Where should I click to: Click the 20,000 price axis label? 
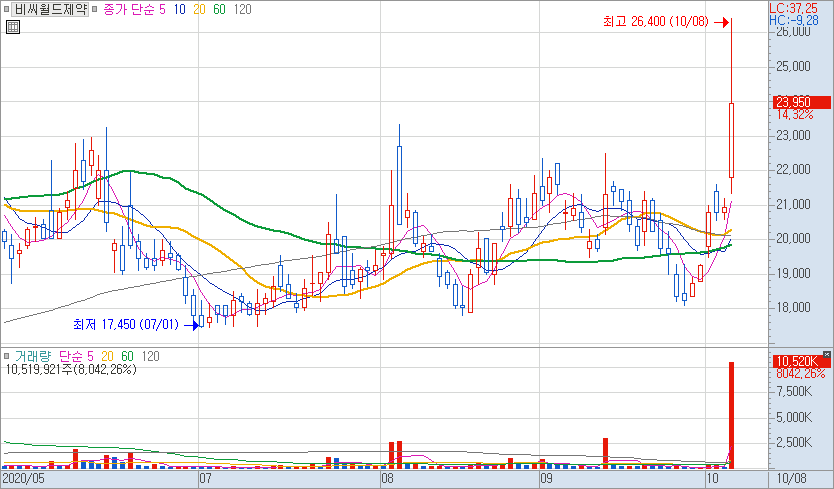point(794,238)
